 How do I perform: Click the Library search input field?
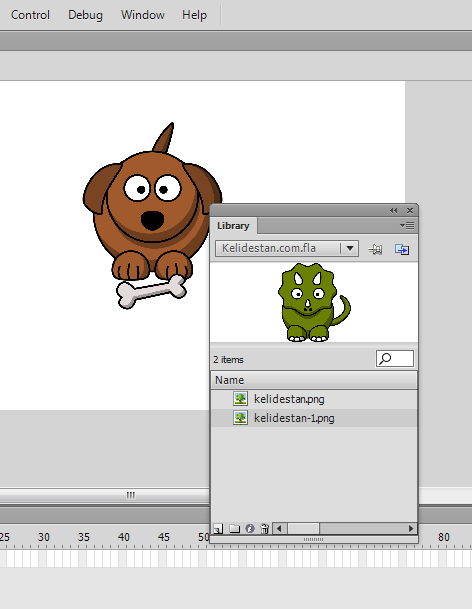pyautogui.click(x=395, y=358)
